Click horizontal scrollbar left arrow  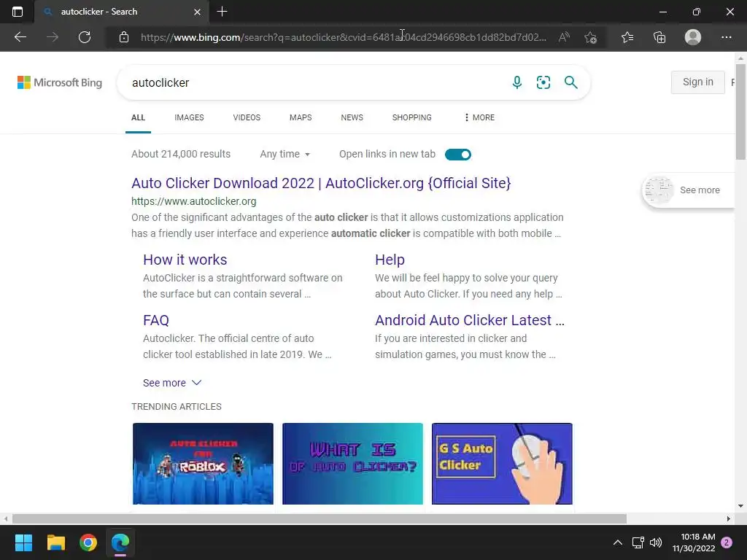pos(6,518)
